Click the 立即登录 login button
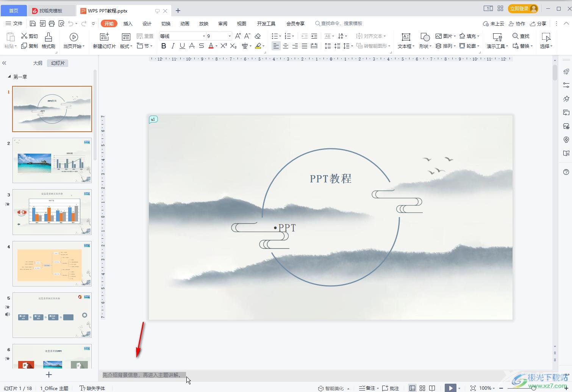 point(523,8)
